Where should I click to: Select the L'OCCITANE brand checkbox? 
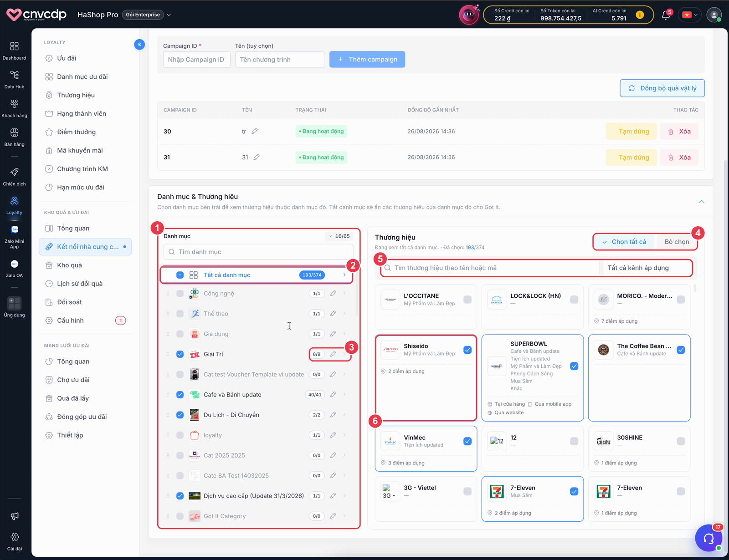tap(467, 299)
